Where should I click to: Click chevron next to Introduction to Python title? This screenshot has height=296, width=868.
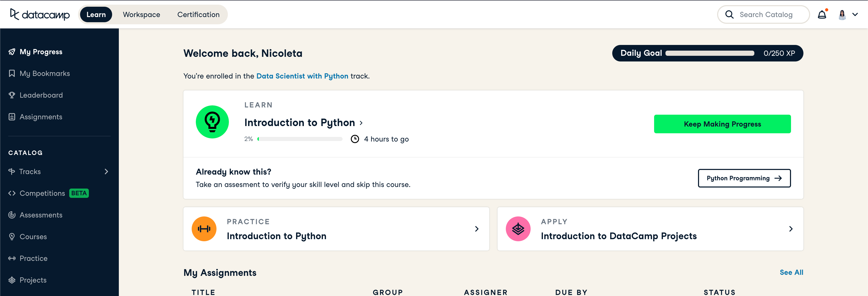[361, 123]
